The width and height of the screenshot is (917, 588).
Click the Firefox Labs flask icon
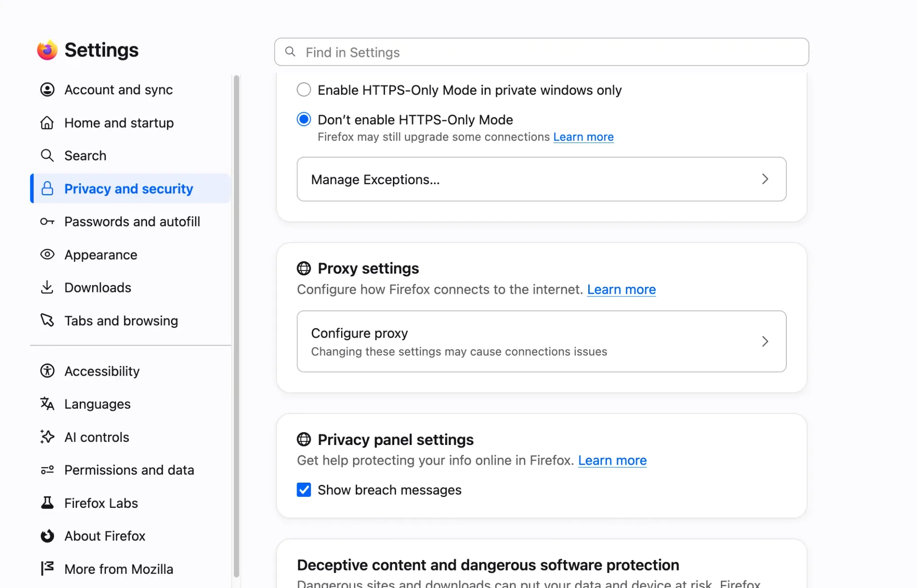click(x=47, y=503)
